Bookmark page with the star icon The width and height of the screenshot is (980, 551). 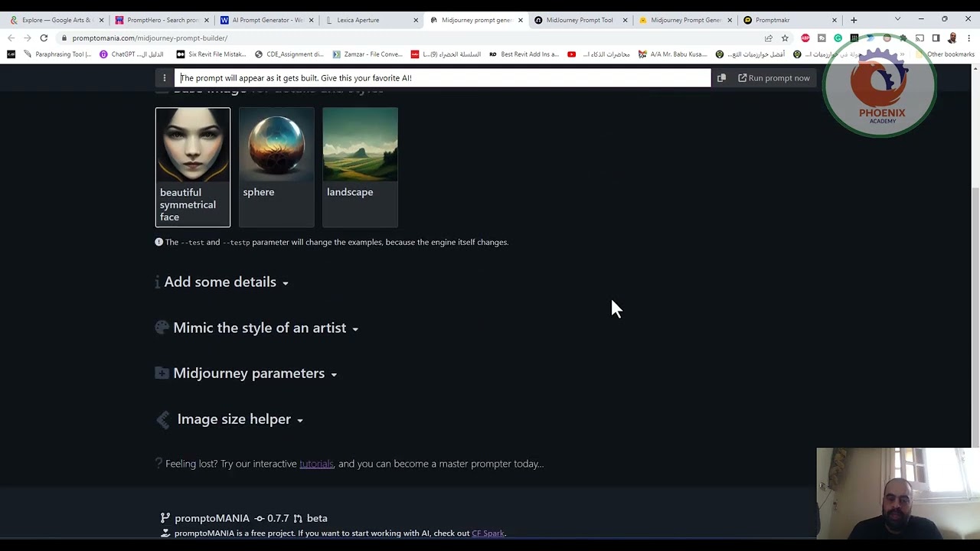[785, 38]
